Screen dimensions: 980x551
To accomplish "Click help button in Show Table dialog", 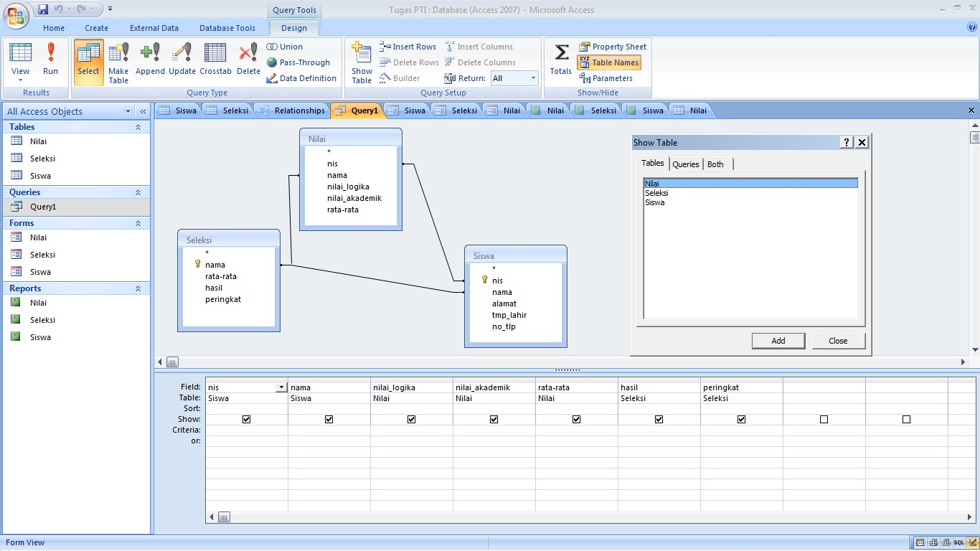I will [847, 142].
